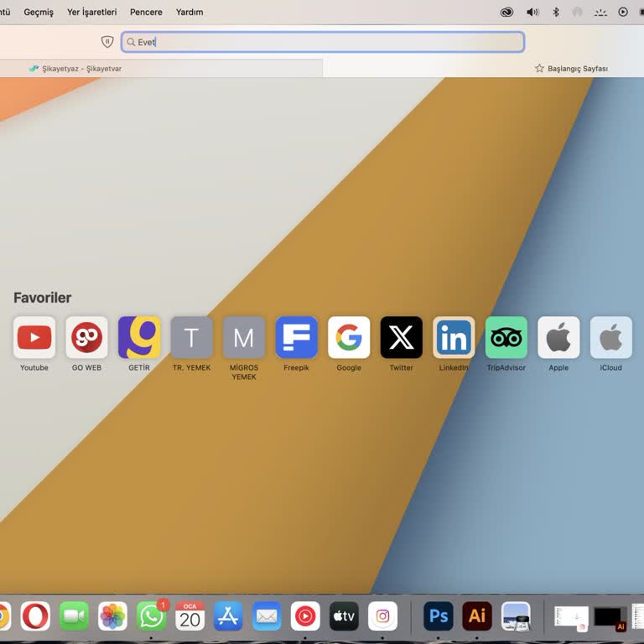Open the Youtube favorite
The height and width of the screenshot is (644, 644).
[34, 337]
